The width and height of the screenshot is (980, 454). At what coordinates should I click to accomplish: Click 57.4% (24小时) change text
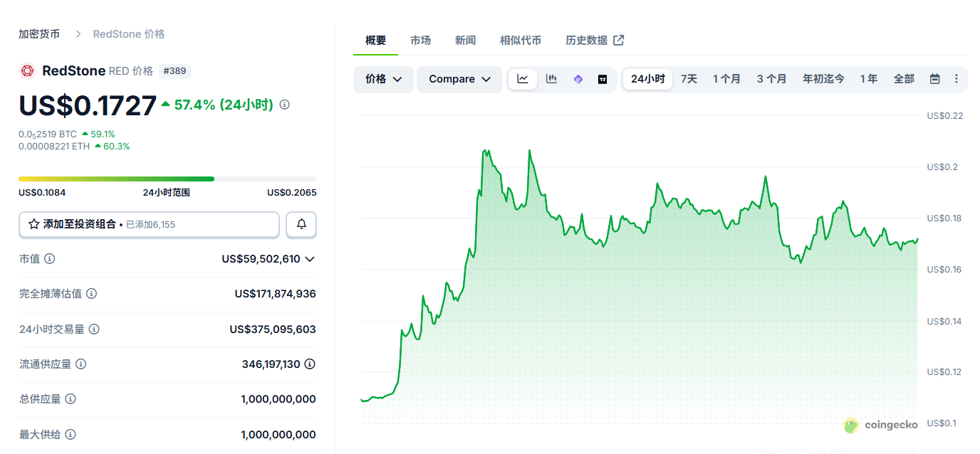tap(224, 105)
